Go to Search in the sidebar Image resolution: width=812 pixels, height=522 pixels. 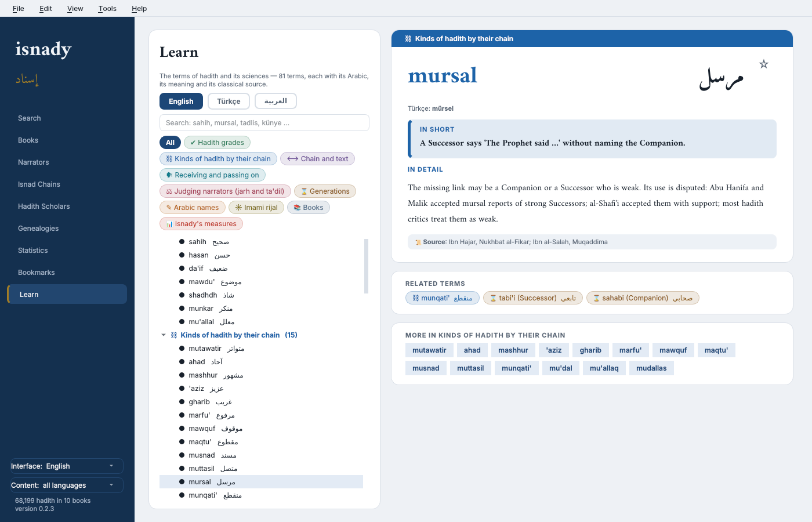(67, 118)
